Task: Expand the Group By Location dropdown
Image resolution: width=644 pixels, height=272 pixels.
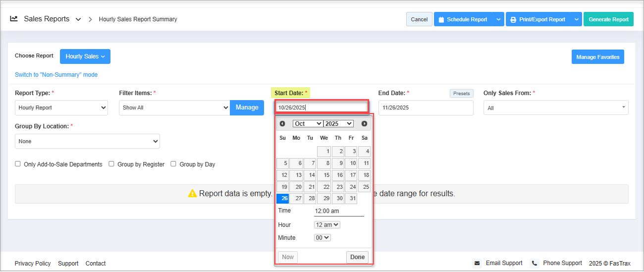Action: (87, 141)
